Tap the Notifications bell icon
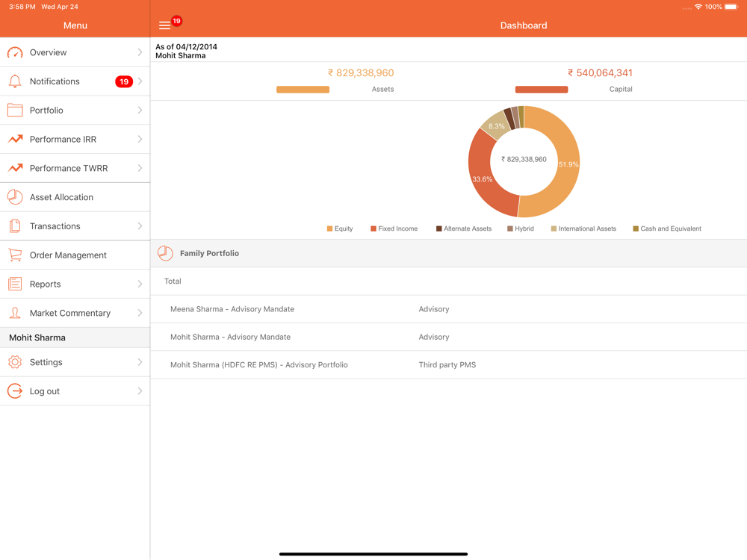The width and height of the screenshot is (747, 560). pyautogui.click(x=15, y=81)
